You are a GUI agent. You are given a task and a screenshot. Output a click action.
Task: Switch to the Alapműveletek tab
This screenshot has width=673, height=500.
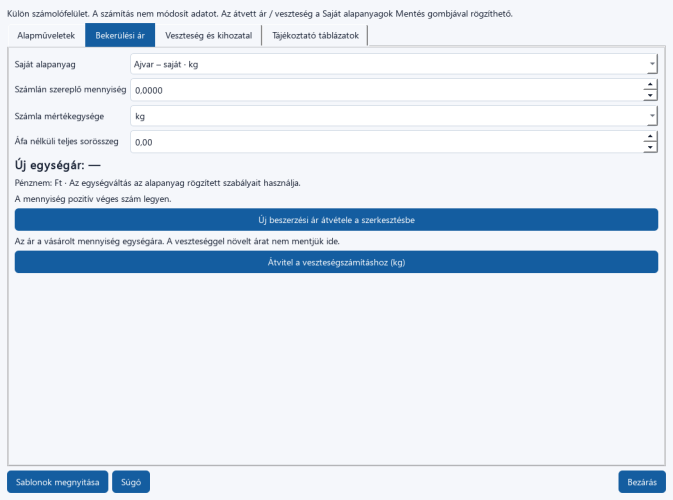(x=46, y=36)
